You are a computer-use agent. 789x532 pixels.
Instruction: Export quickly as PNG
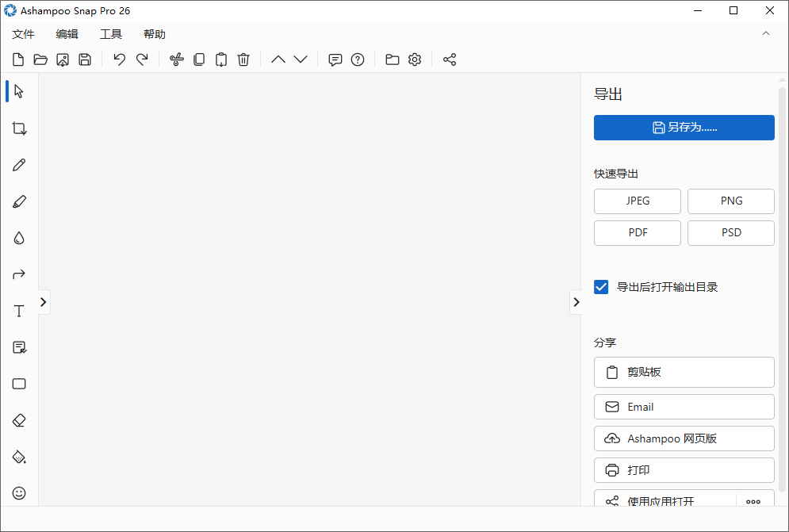click(x=730, y=201)
